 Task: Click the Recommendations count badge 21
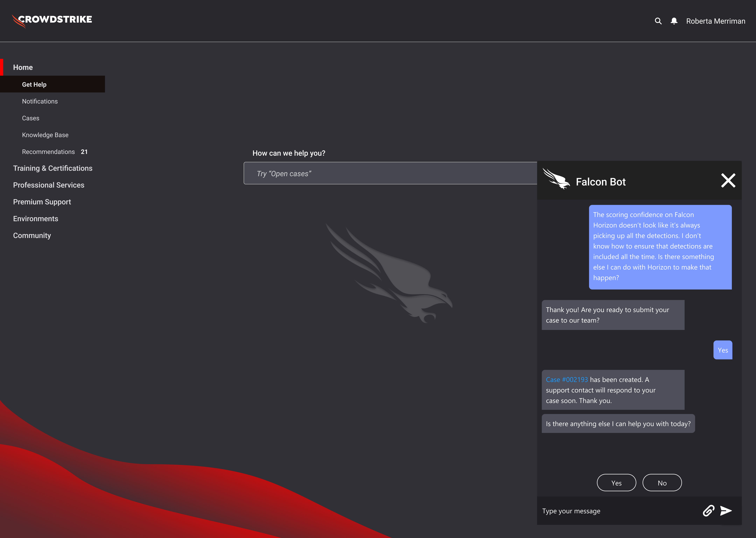(x=84, y=152)
